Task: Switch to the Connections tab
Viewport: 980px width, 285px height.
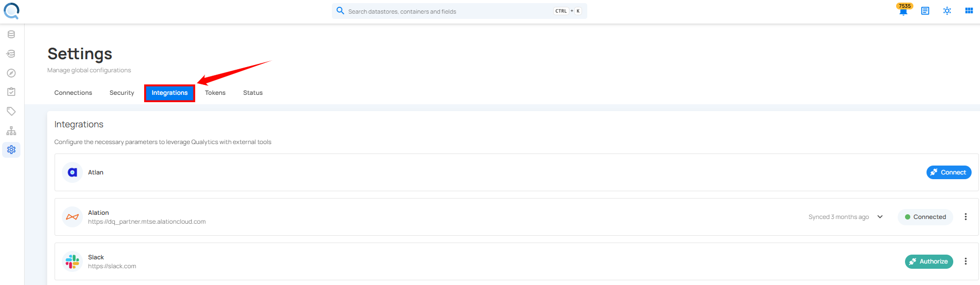Action: point(73,93)
